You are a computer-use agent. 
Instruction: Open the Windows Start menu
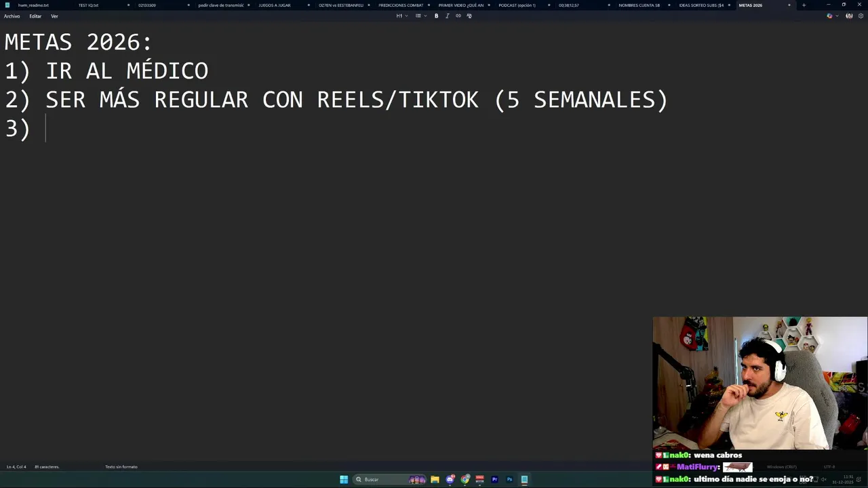click(344, 480)
